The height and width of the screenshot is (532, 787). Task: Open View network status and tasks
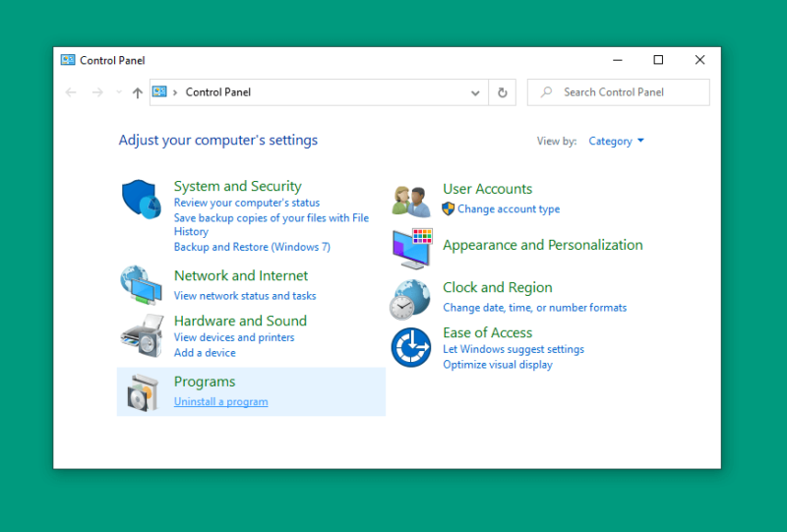(245, 296)
